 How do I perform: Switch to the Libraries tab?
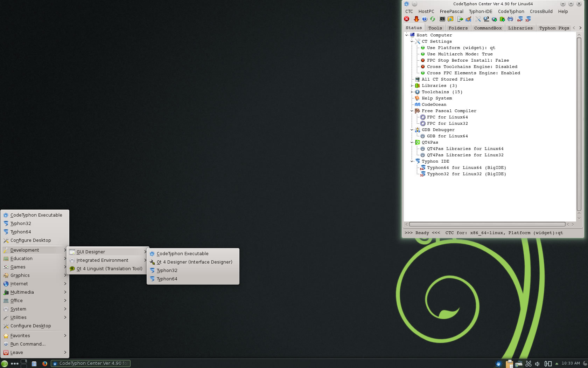coord(520,28)
